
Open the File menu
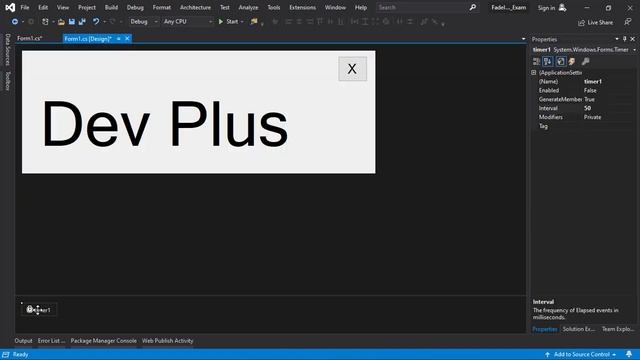coord(25,7)
